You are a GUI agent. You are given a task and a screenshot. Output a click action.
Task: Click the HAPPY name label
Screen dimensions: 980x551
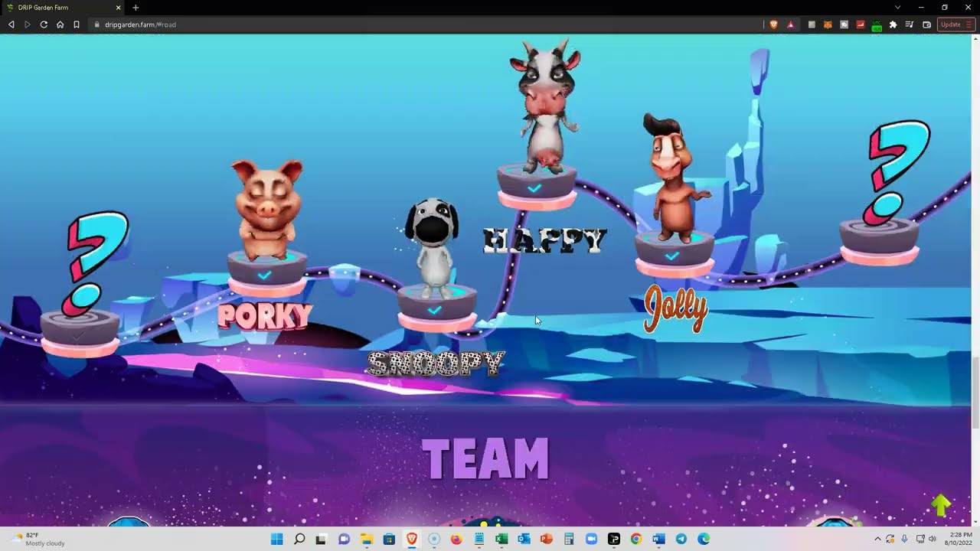545,241
